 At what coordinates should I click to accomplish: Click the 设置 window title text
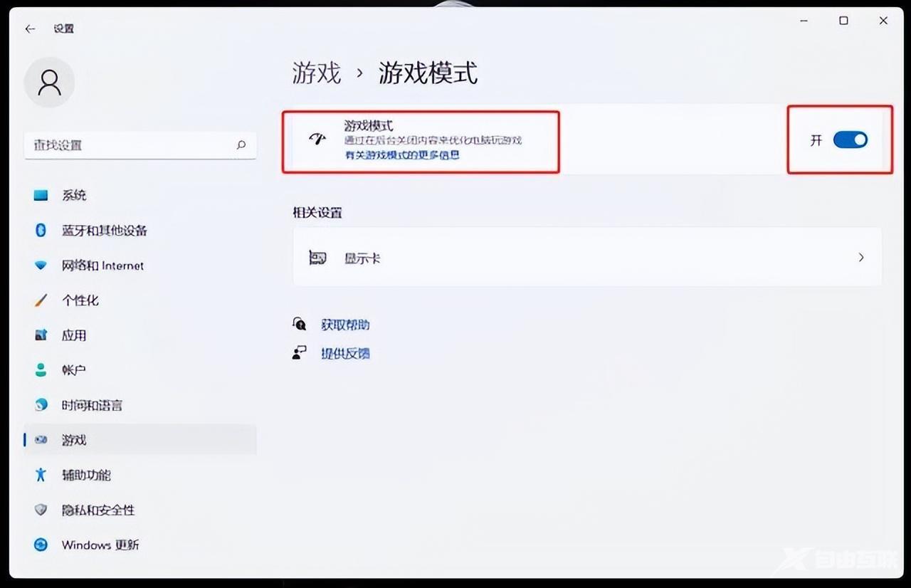click(64, 28)
